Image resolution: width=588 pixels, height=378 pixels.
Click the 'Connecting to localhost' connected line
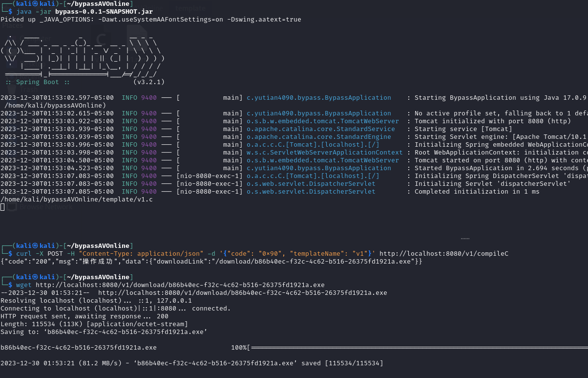[x=116, y=309]
